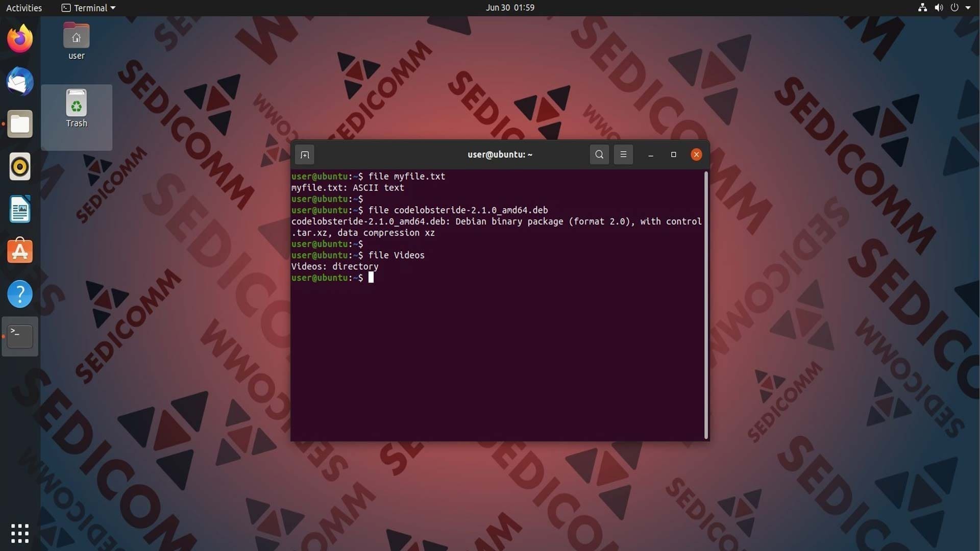
Task: Open the Files manager in dock
Action: pos(20,124)
